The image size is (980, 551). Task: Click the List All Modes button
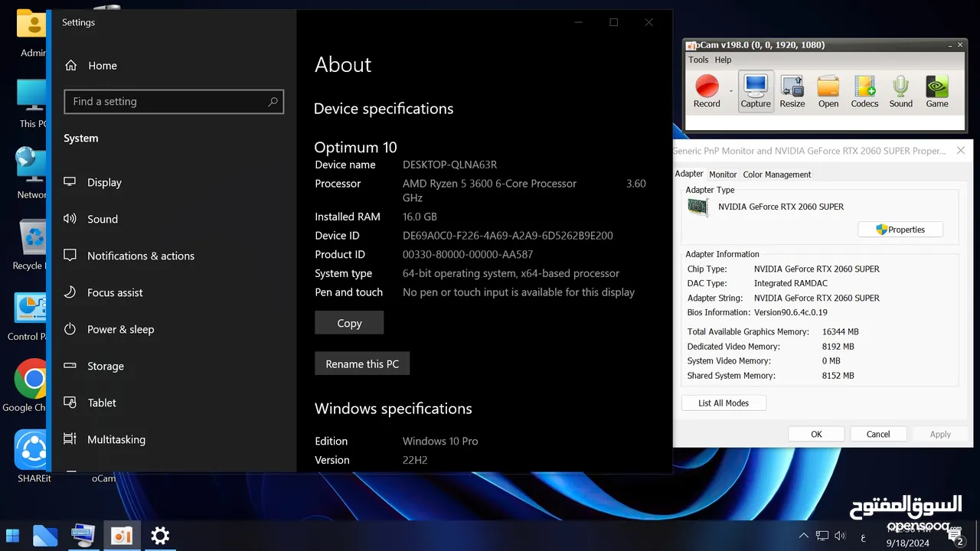(x=724, y=403)
